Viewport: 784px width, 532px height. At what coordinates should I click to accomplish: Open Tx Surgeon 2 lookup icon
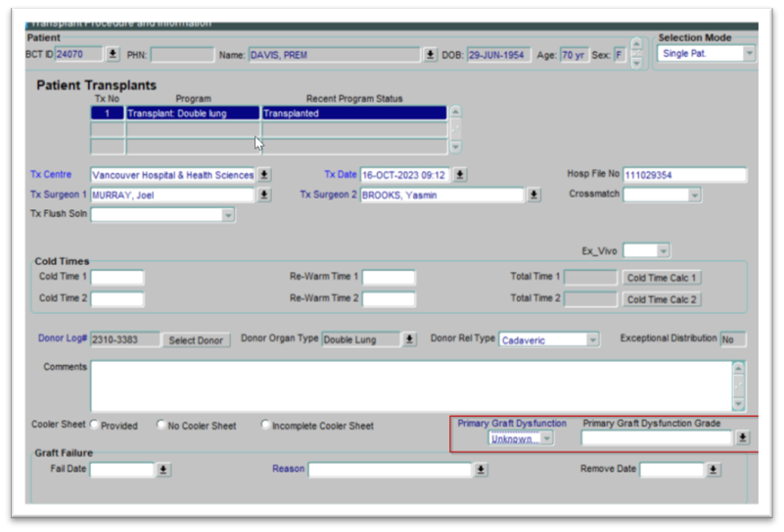point(533,195)
